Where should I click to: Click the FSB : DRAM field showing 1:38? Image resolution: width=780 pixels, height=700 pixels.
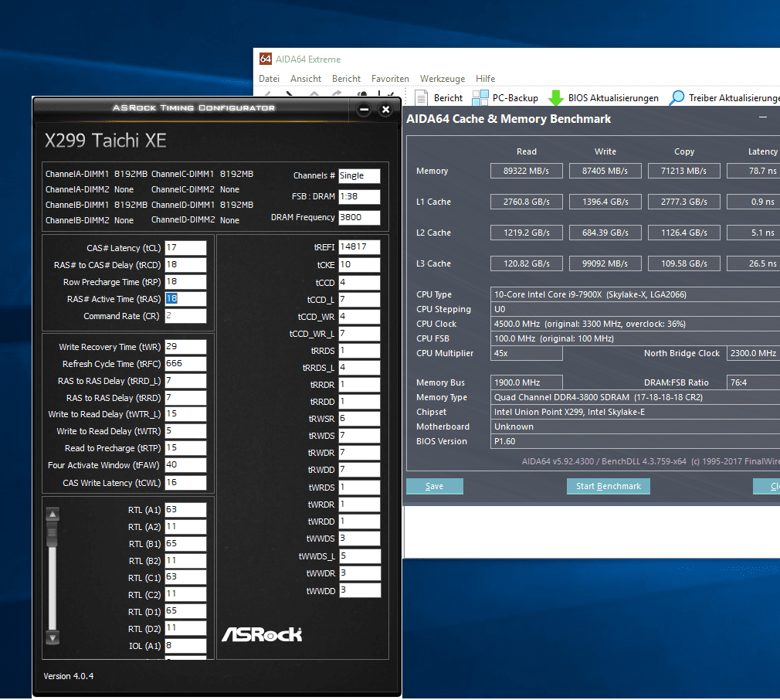click(x=359, y=196)
